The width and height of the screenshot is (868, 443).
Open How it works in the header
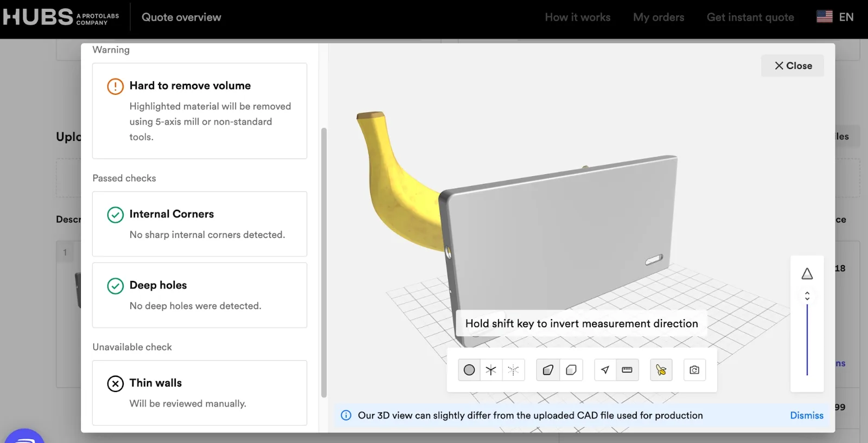click(x=577, y=17)
